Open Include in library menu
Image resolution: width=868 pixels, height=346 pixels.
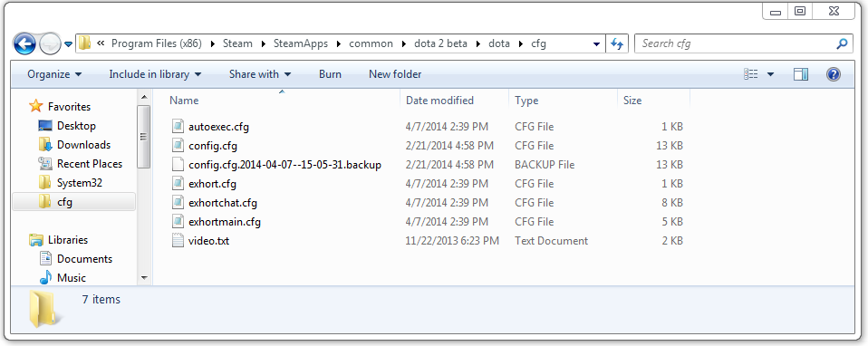155,74
